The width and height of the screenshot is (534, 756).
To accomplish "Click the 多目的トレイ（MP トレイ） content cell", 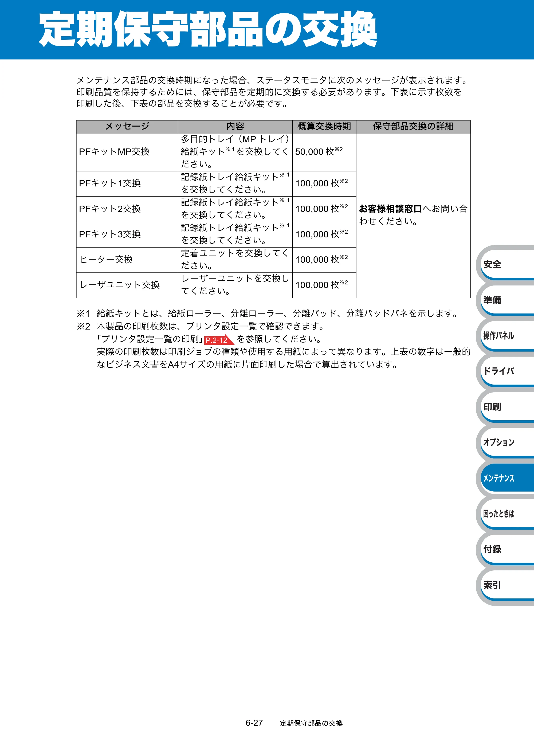I will coord(235,152).
